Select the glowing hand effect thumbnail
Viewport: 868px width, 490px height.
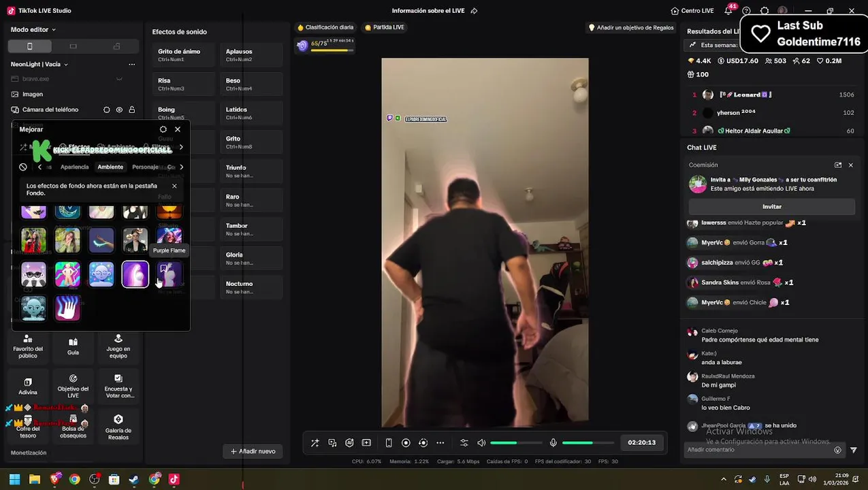coord(67,308)
